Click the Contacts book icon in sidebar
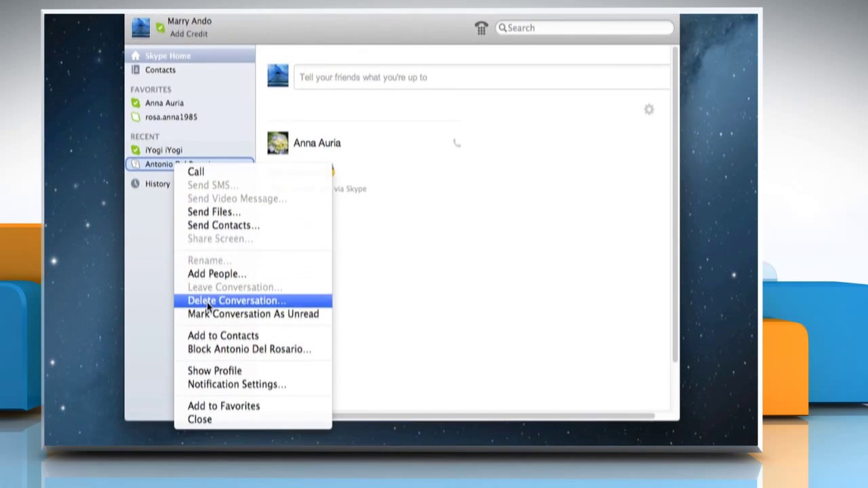 [x=136, y=70]
